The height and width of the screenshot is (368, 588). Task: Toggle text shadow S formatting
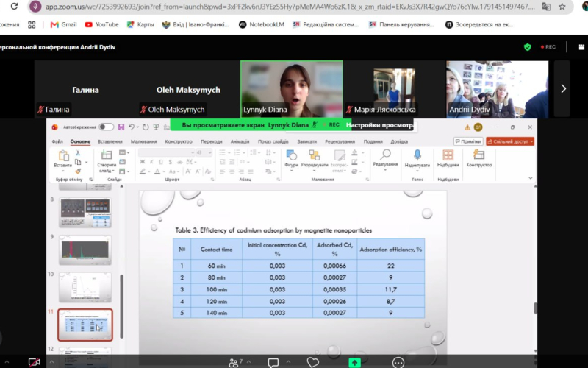[x=171, y=162]
